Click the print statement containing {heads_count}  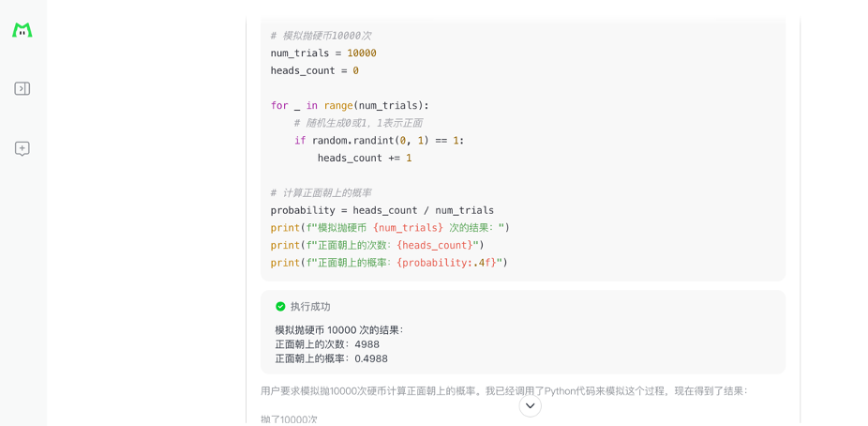click(377, 245)
